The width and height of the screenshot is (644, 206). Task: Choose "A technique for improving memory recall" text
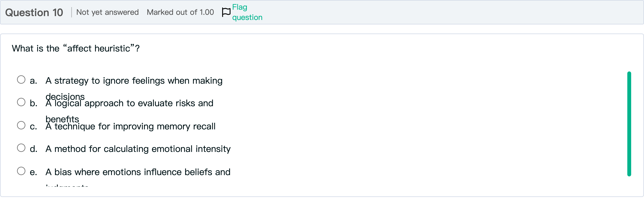pyautogui.click(x=130, y=126)
